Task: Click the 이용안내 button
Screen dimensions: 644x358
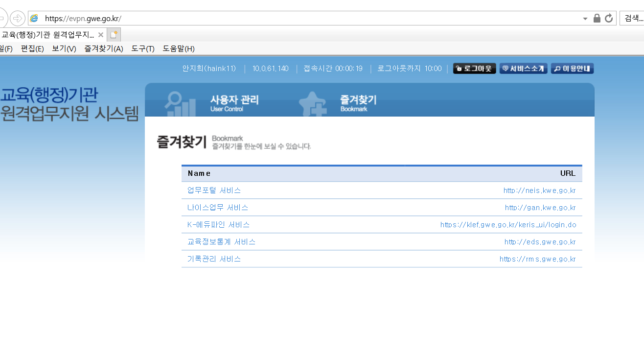Action: (572, 69)
